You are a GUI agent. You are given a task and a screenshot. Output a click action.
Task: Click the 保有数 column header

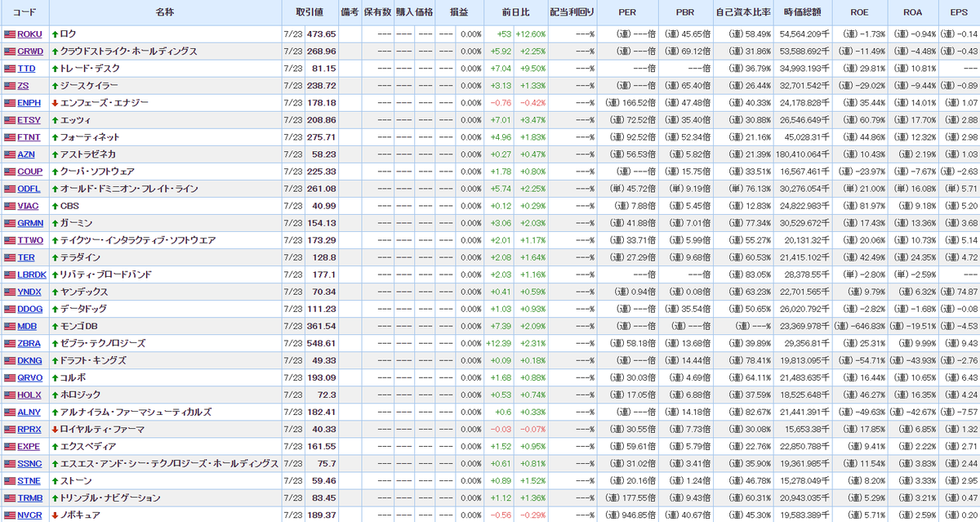pyautogui.click(x=377, y=13)
